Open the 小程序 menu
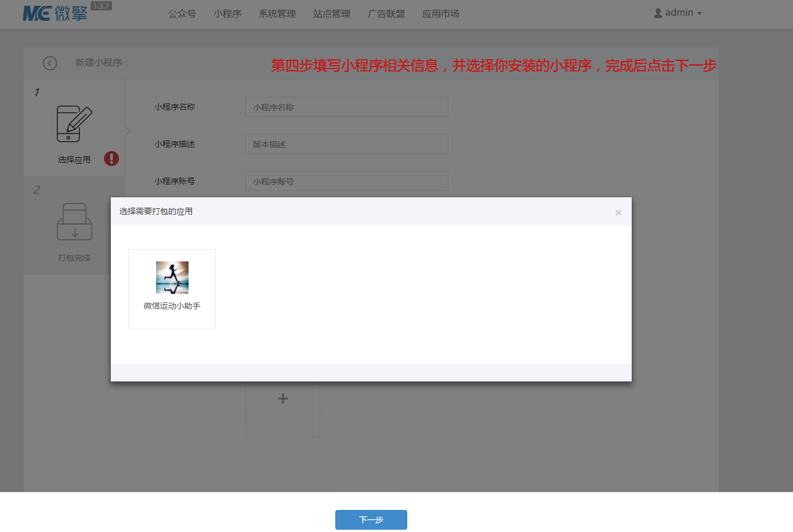This screenshot has width=793, height=532. pos(227,14)
